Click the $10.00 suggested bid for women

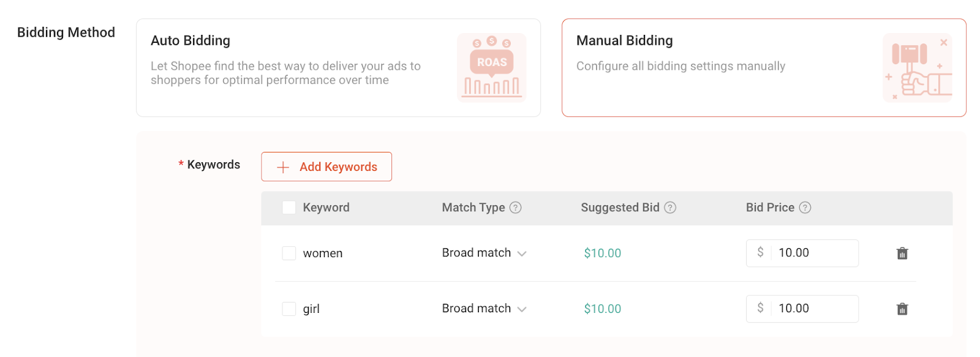click(602, 254)
